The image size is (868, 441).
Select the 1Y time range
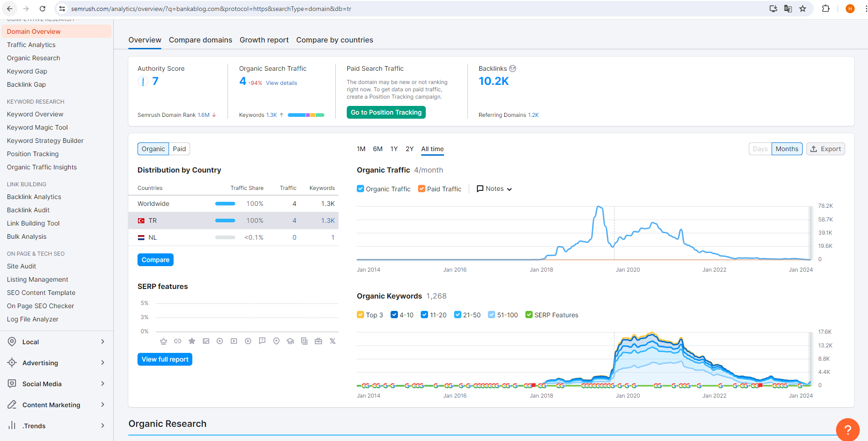[394, 149]
